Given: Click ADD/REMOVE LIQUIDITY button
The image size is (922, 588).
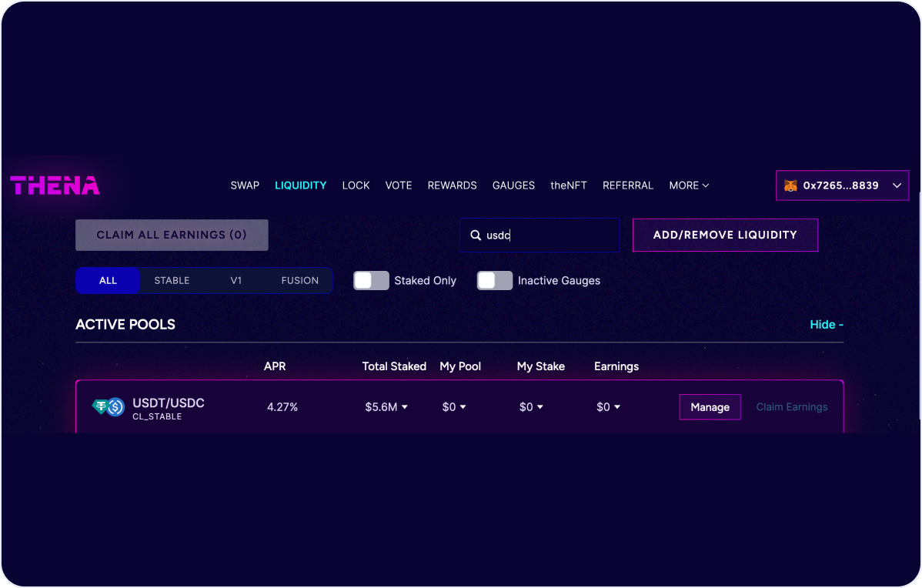Looking at the screenshot, I should [725, 236].
